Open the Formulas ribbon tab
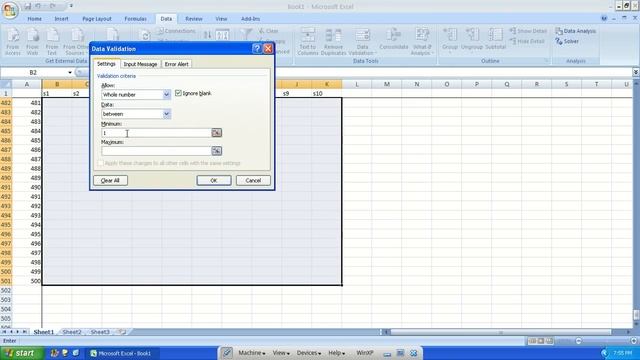The height and width of the screenshot is (360, 640). click(x=135, y=19)
